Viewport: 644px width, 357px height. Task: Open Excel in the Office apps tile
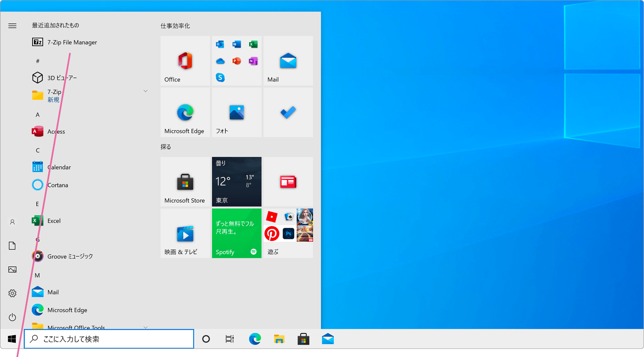tap(253, 44)
